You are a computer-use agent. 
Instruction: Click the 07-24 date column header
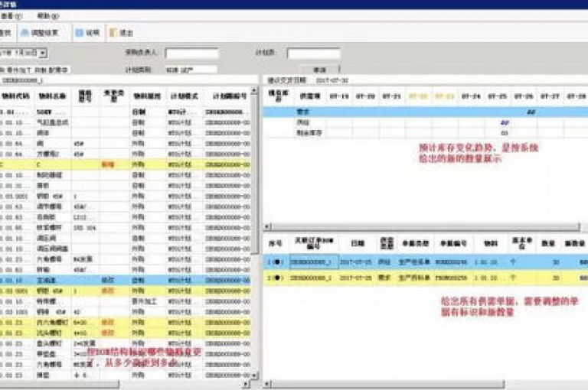pyautogui.click(x=471, y=96)
